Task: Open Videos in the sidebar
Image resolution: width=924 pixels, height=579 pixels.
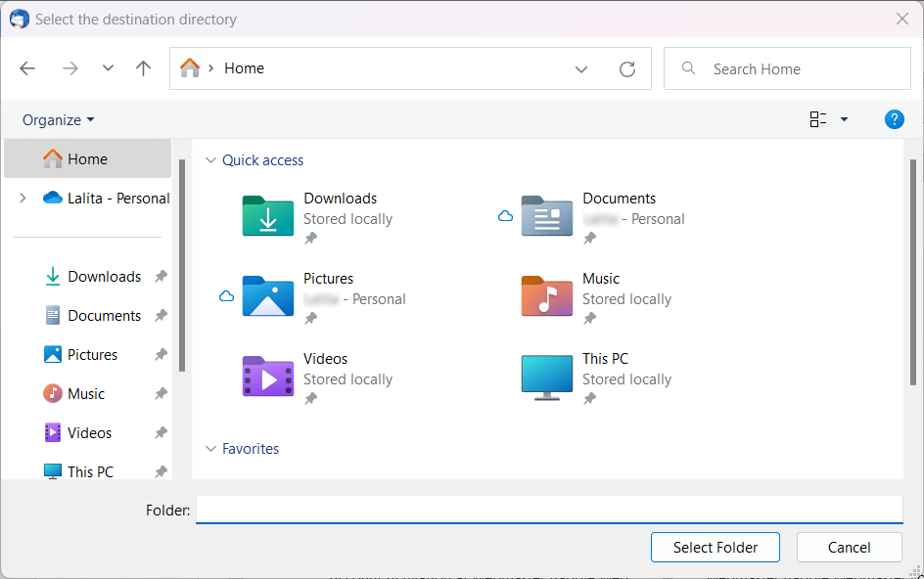Action: (77, 433)
